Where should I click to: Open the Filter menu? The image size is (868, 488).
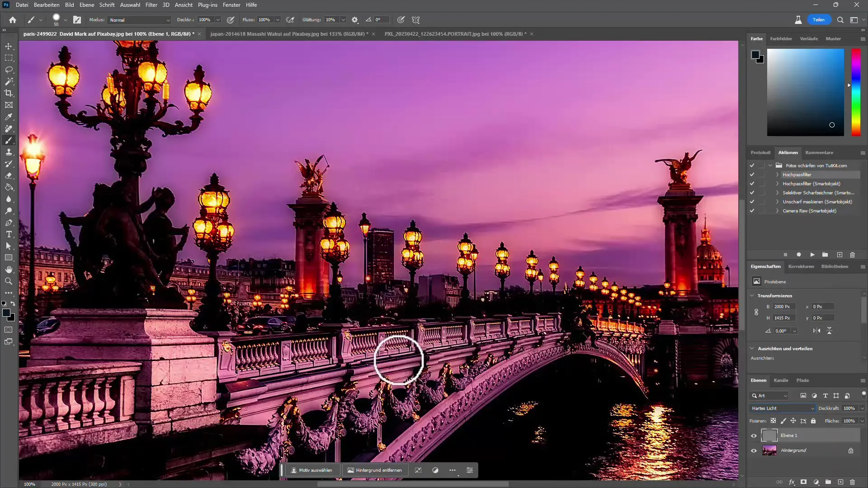point(151,5)
